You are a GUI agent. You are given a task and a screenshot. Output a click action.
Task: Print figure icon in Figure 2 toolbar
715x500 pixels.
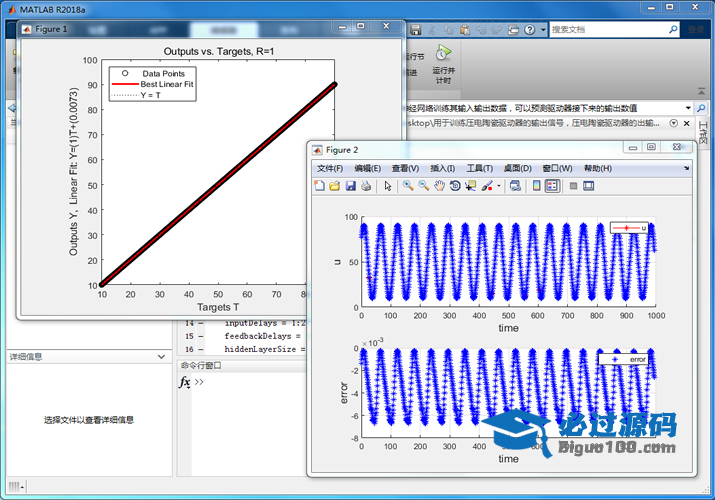366,186
